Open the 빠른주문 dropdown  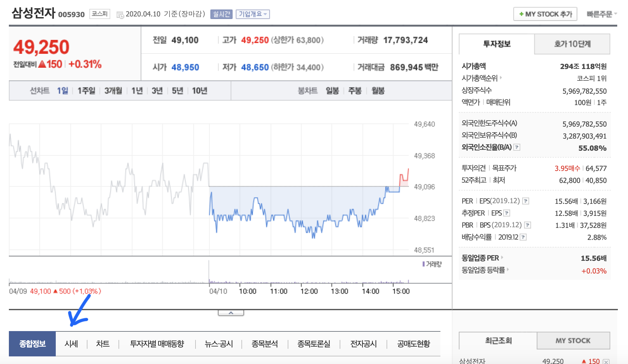tap(602, 14)
